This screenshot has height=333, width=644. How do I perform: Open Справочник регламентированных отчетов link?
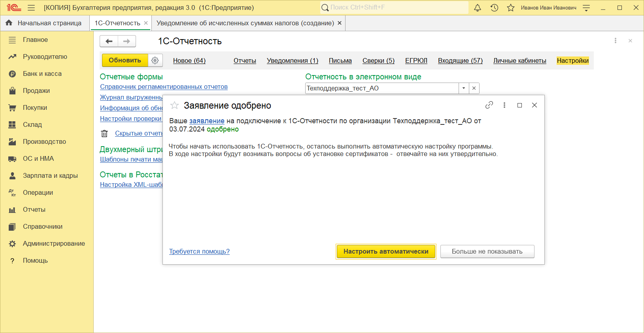pos(164,87)
